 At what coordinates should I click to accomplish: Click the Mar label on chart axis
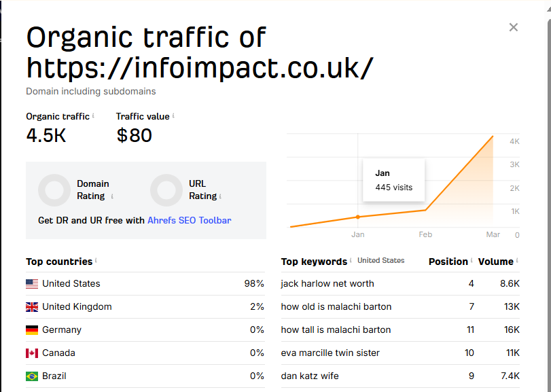(x=493, y=234)
